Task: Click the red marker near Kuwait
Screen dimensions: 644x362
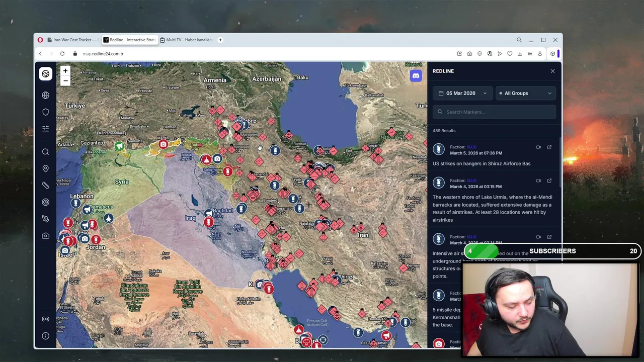Action: 268,289
